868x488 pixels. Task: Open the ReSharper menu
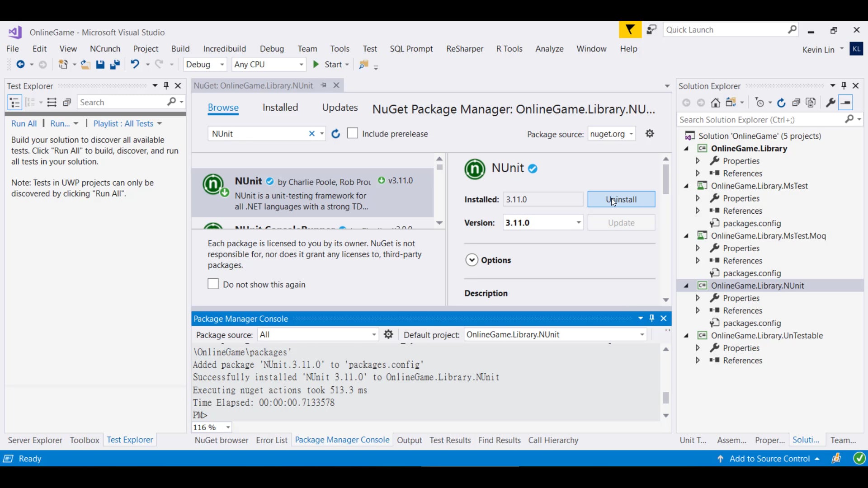(464, 49)
